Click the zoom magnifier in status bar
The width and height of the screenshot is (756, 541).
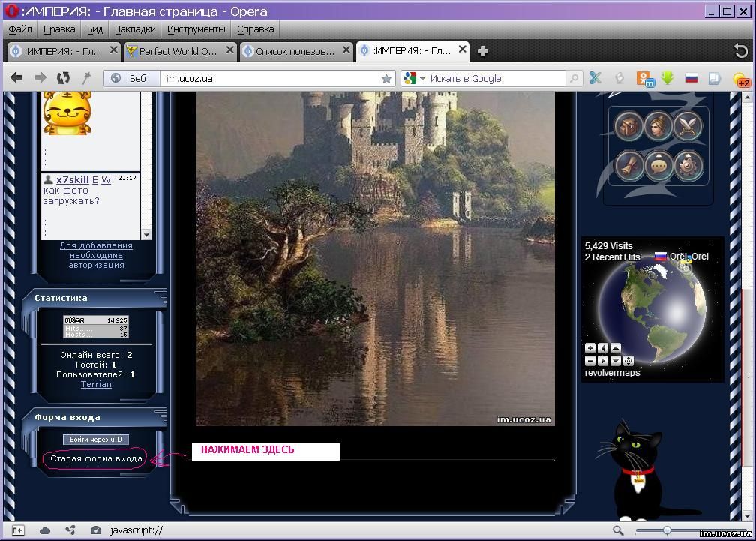tap(618, 531)
